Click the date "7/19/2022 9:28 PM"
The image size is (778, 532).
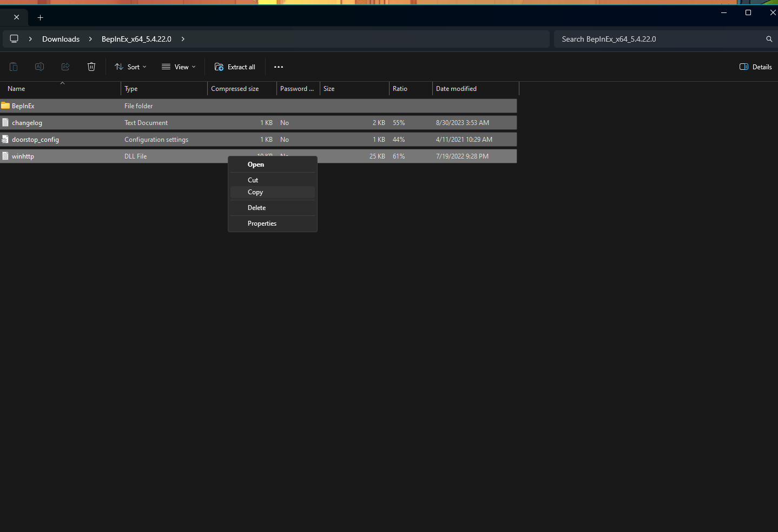462,156
